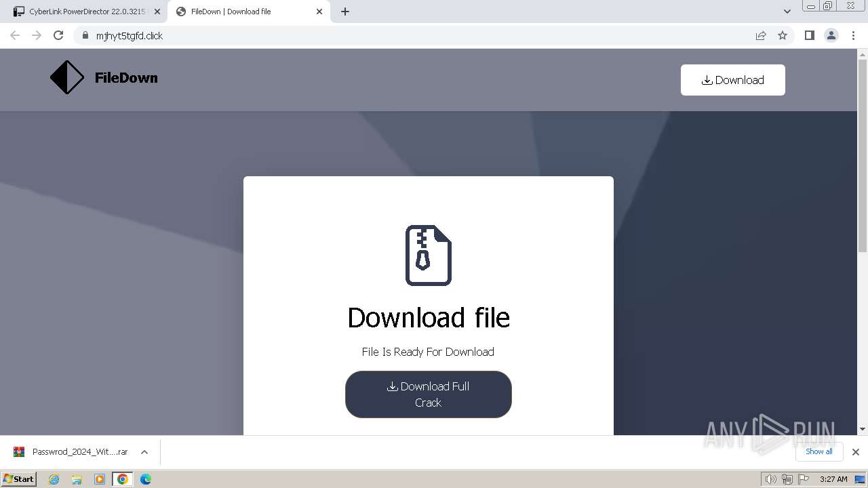Click the zip file icon
The image size is (868, 488).
[x=429, y=255]
